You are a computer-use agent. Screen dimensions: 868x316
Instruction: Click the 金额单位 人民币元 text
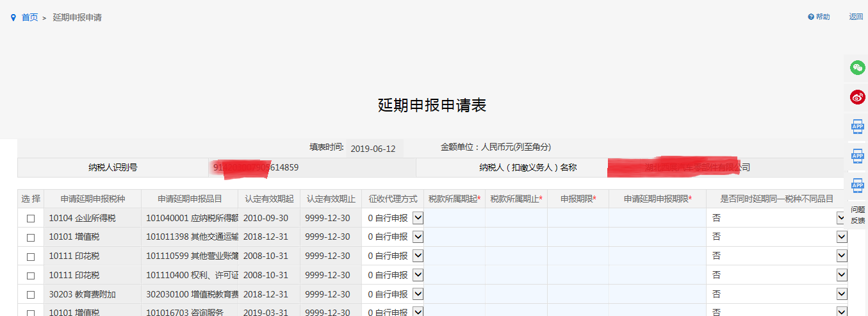pyautogui.click(x=496, y=147)
